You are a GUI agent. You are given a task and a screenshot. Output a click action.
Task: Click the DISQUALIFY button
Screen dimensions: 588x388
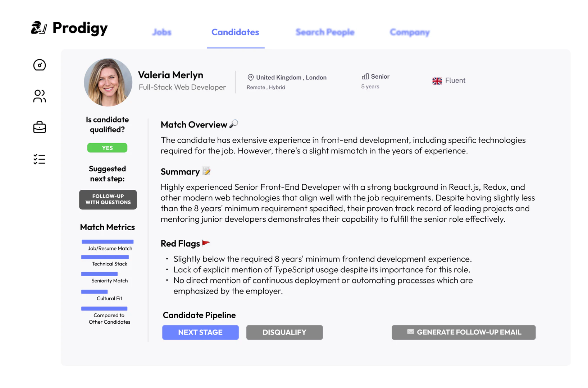(x=284, y=332)
